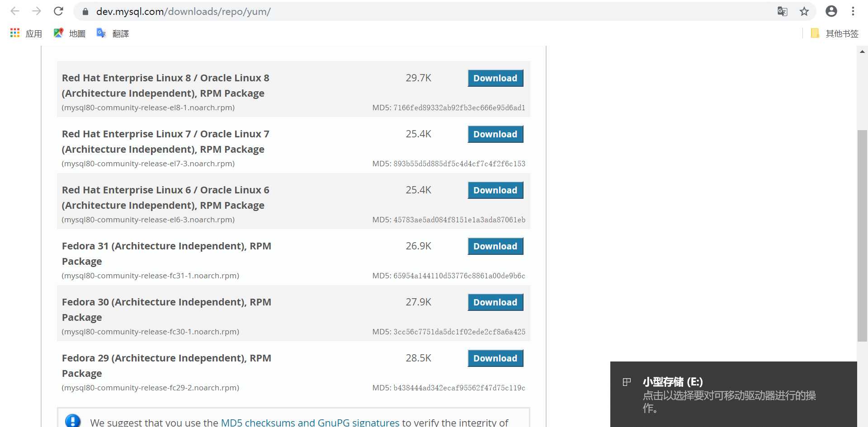Click filename mysql80-community-release-fc29-2.noarch.rpm
868x427 pixels.
pos(151,388)
